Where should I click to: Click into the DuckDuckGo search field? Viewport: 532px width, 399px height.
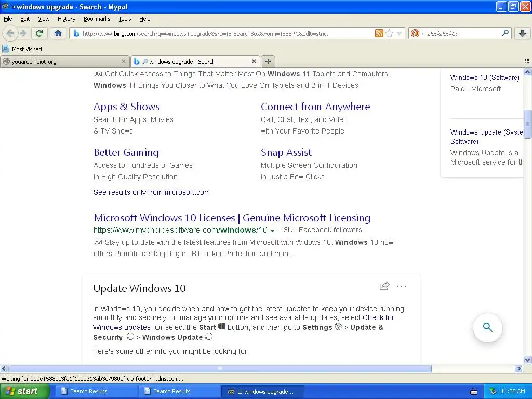463,34
